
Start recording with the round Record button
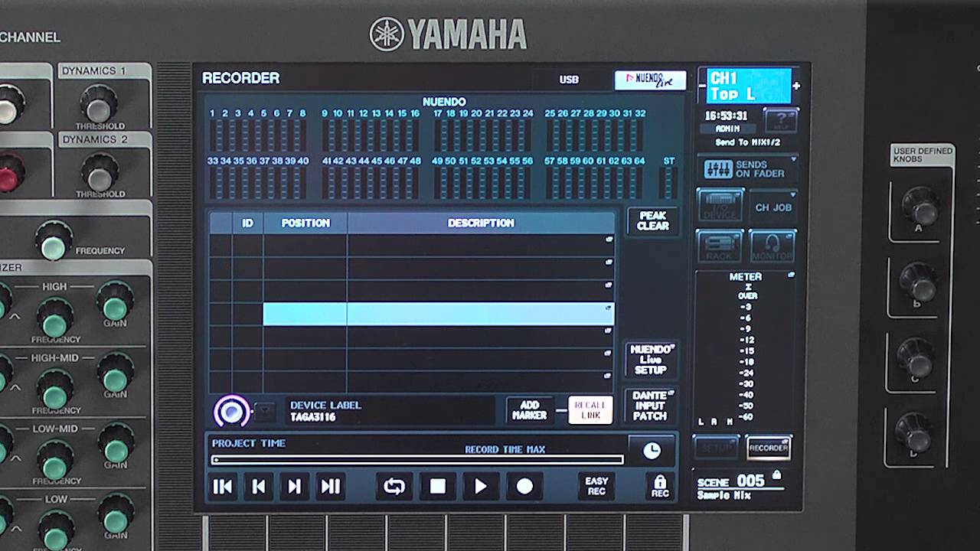pyautogui.click(x=524, y=487)
